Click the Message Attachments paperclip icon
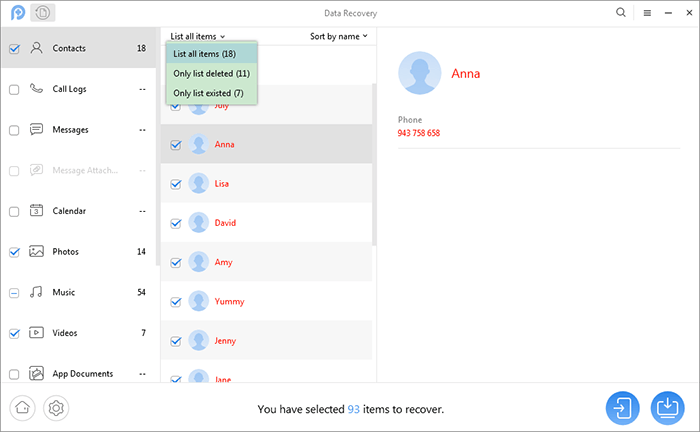The width and height of the screenshot is (700, 432). (36, 170)
